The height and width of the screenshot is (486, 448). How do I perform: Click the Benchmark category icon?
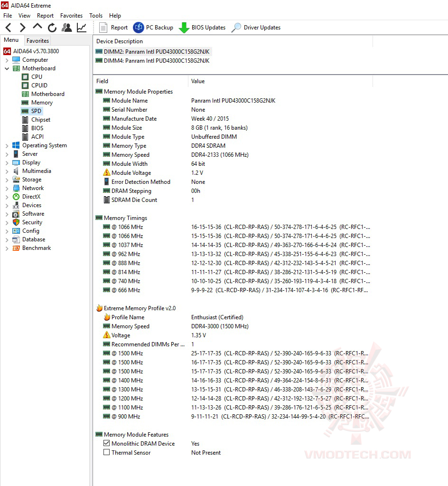(x=16, y=248)
